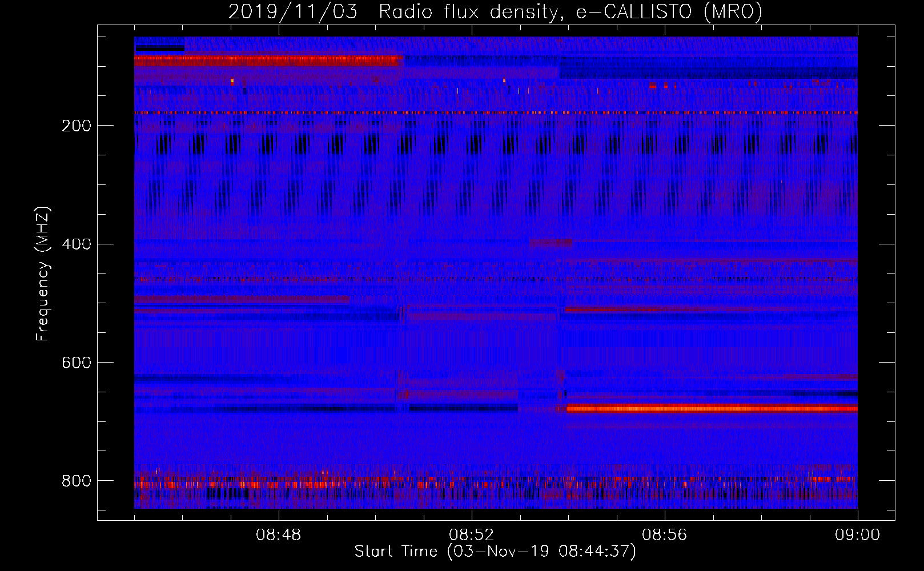
Task: Click the 'Frequency (MHZ)' y-axis label
Action: tap(43, 274)
